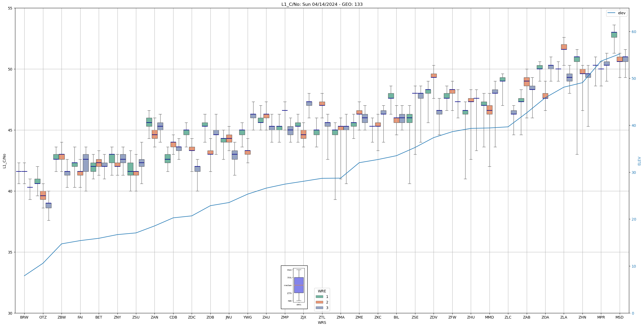Viewport: 644px width, 327px height.
Task: Click the boxplot key inset diagram
Action: (x=294, y=287)
